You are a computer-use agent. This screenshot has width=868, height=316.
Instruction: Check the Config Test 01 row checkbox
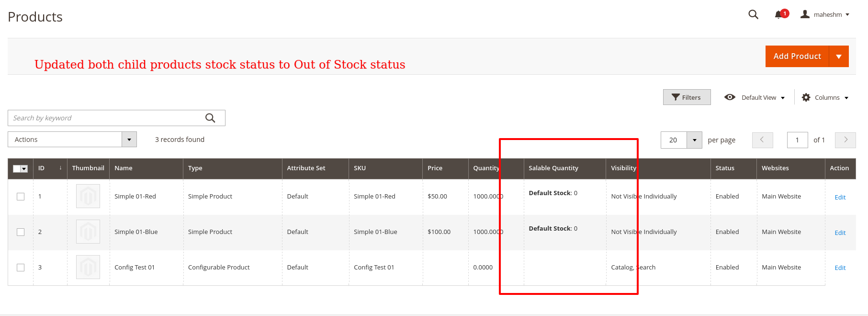click(20, 267)
